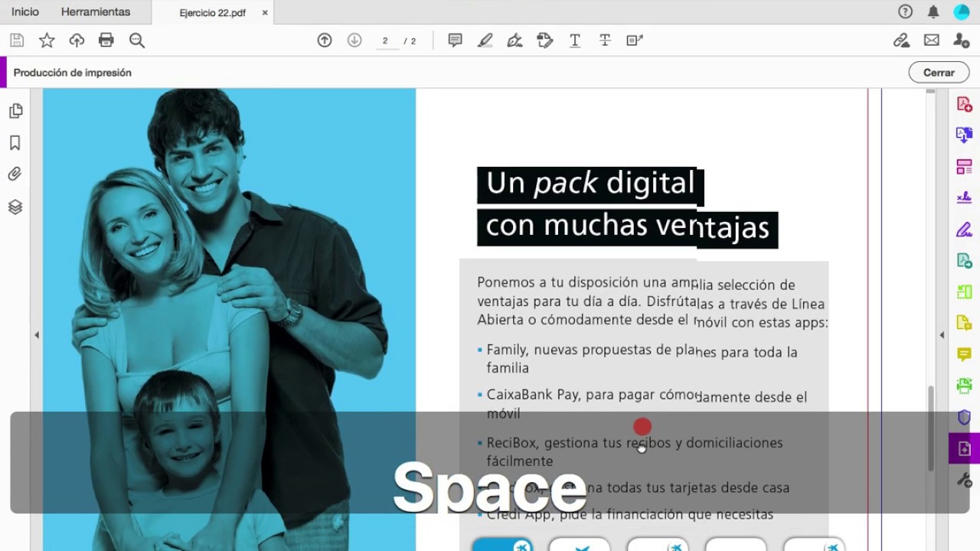Image resolution: width=980 pixels, height=551 pixels.
Task: Click the upload to cloud icon
Action: click(x=77, y=41)
